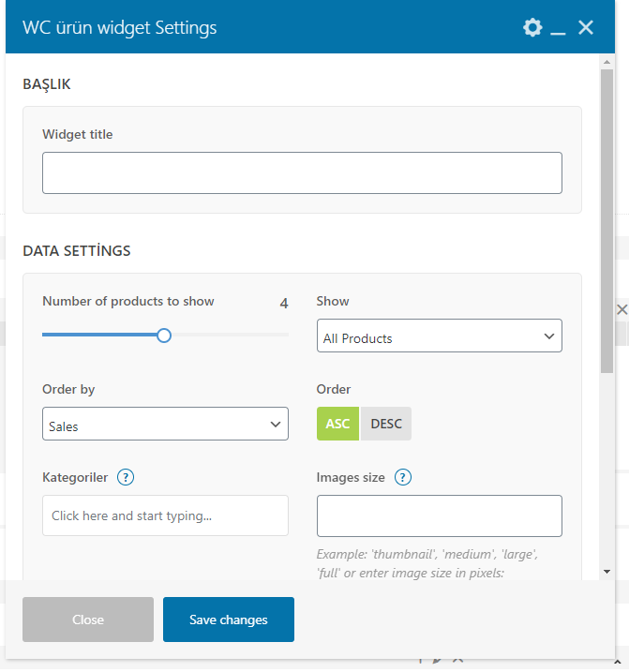
Task: Click the Images size help icon
Action: [403, 477]
